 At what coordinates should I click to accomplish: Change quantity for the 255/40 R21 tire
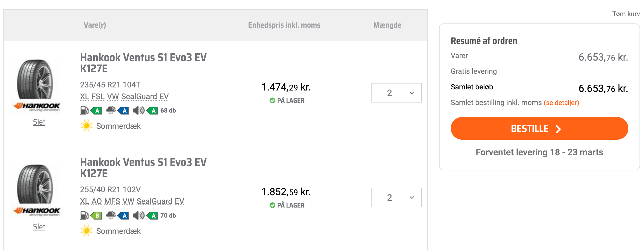(396, 197)
